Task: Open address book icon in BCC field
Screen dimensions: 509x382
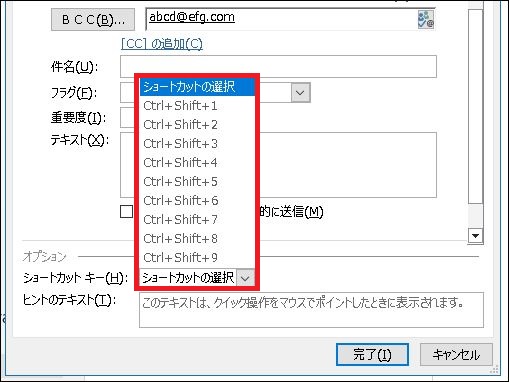Action: 426,20
